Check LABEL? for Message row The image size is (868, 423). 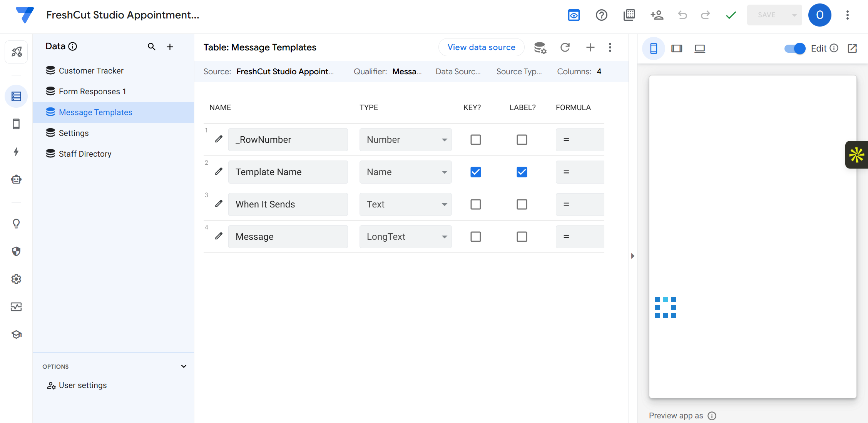pos(522,237)
